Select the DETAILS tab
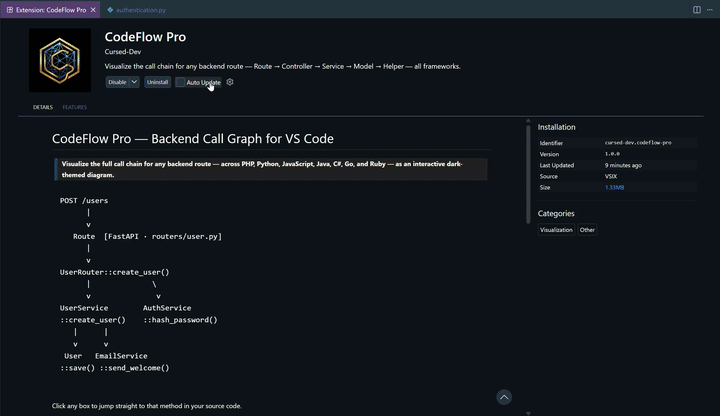The width and height of the screenshot is (720, 416). point(43,107)
